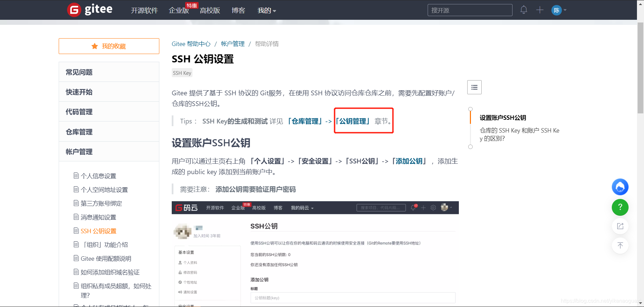Screen dimensions: 644x307
Task: Open the 个人空间地址设置 help article
Action: coord(104,190)
